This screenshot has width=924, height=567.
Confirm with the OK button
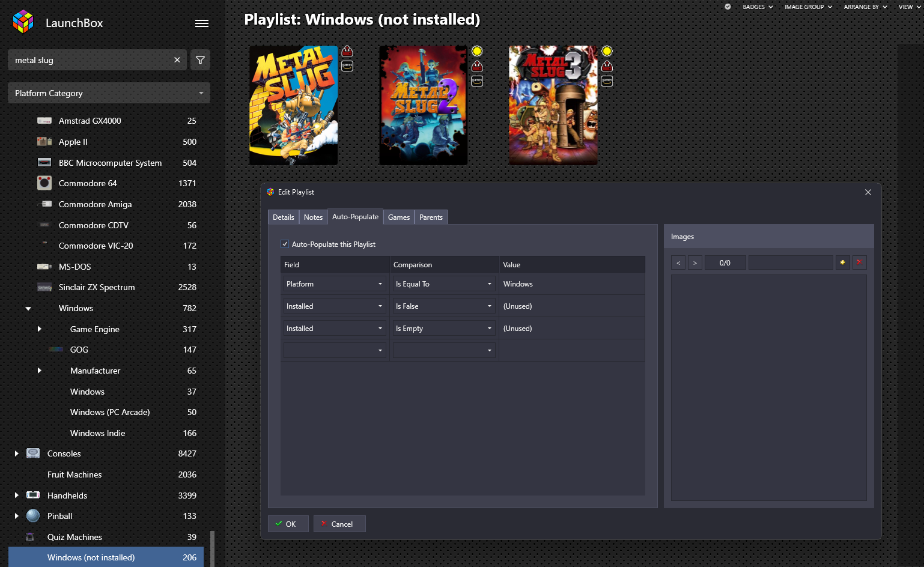pos(288,524)
